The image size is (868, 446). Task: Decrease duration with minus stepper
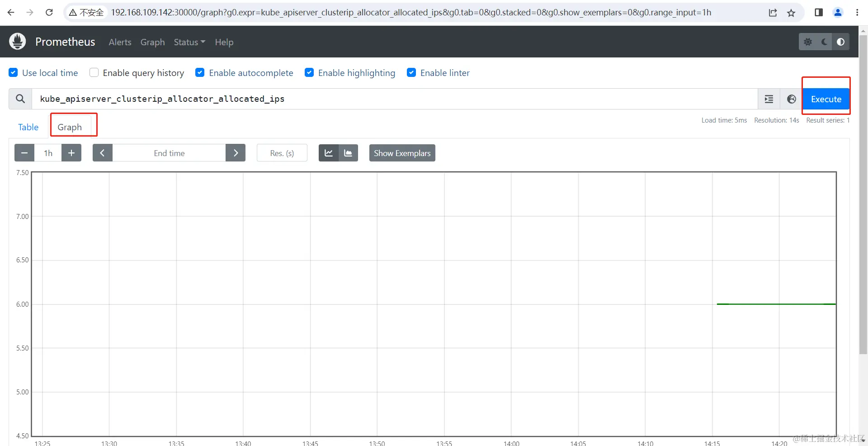pyautogui.click(x=24, y=153)
